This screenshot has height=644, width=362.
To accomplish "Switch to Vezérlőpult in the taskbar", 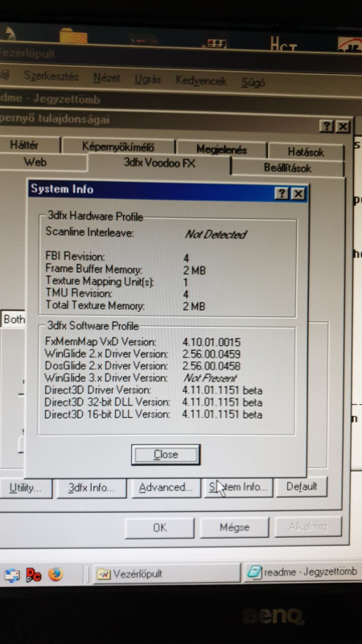I will pyautogui.click(x=167, y=573).
